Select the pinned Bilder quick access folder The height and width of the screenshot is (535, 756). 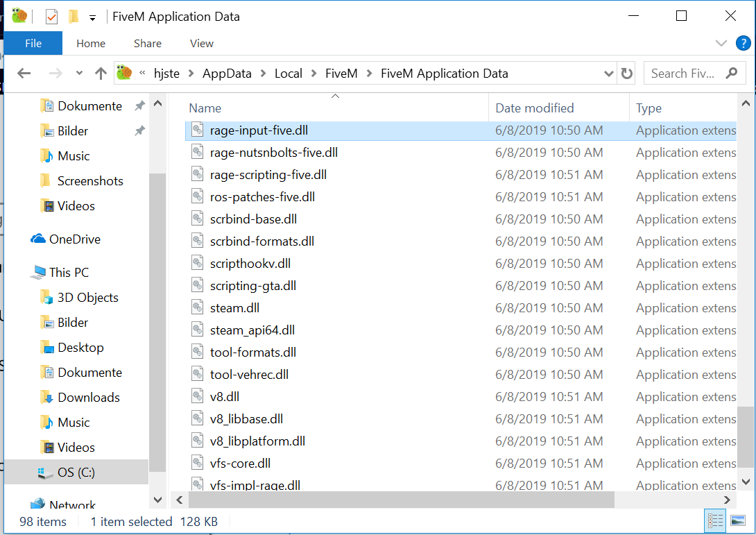(73, 131)
